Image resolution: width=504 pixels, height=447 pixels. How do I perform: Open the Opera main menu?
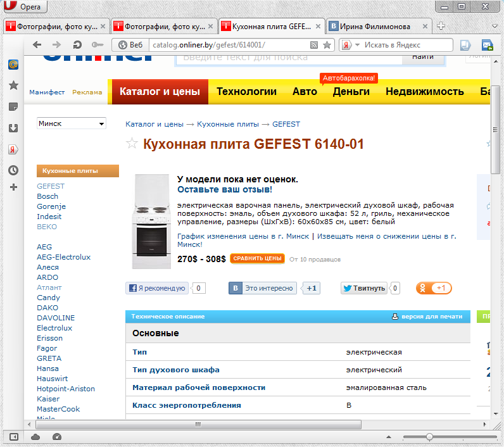click(26, 6)
